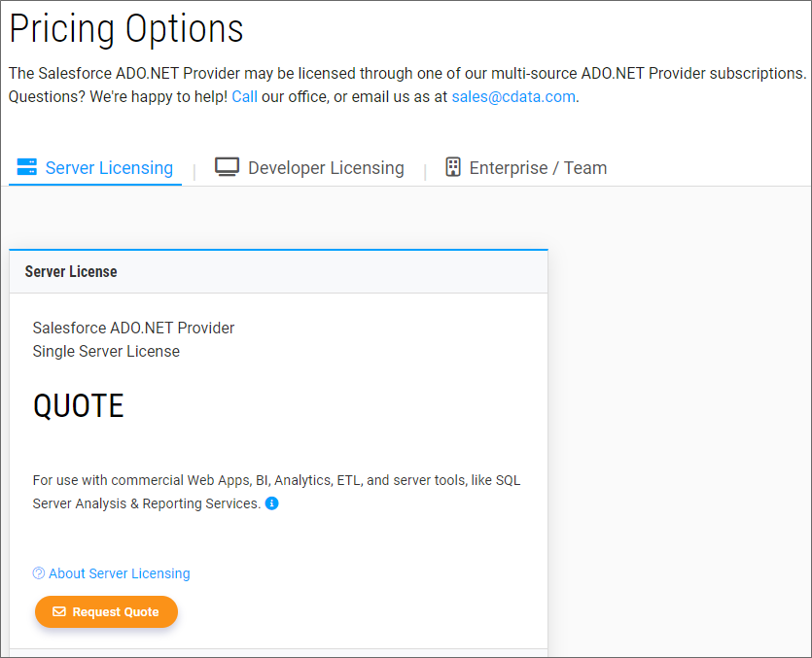Image resolution: width=812 pixels, height=658 pixels.
Task: Click the question mark icon before About Server Licensing
Action: click(x=39, y=573)
